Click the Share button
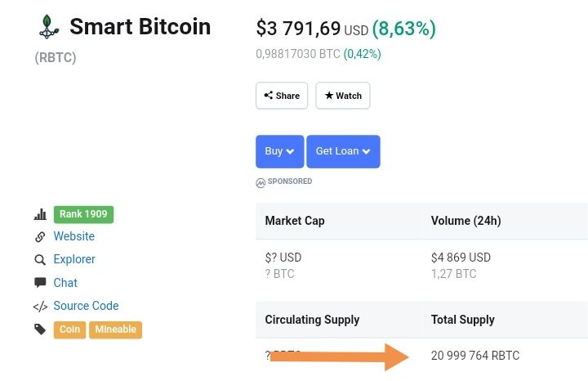This screenshot has width=588, height=381. [x=282, y=96]
